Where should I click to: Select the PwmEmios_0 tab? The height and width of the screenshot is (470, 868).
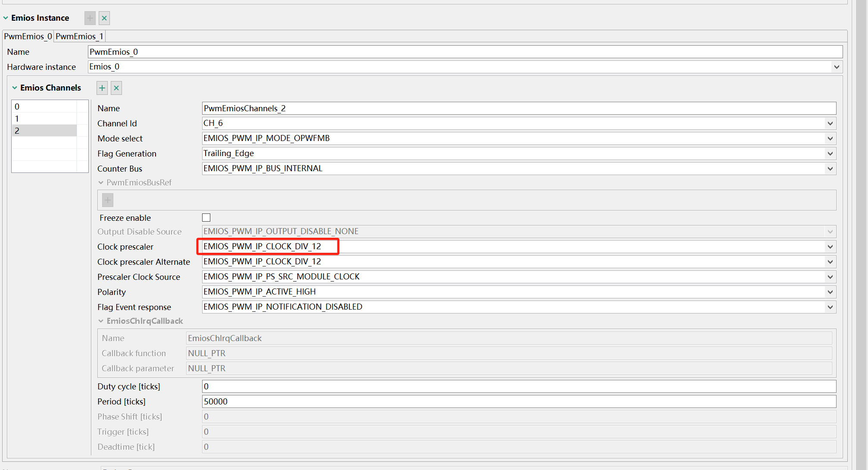coord(28,36)
